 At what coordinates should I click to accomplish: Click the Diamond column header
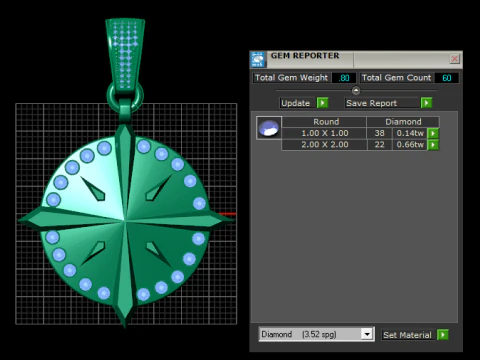[403, 122]
